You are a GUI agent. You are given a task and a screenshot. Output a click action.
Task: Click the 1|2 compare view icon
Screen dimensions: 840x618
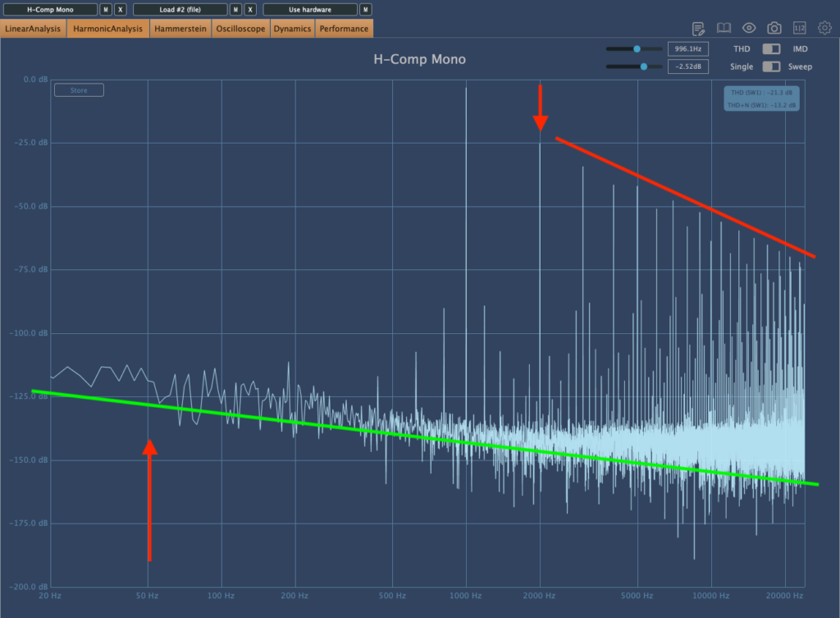799,28
